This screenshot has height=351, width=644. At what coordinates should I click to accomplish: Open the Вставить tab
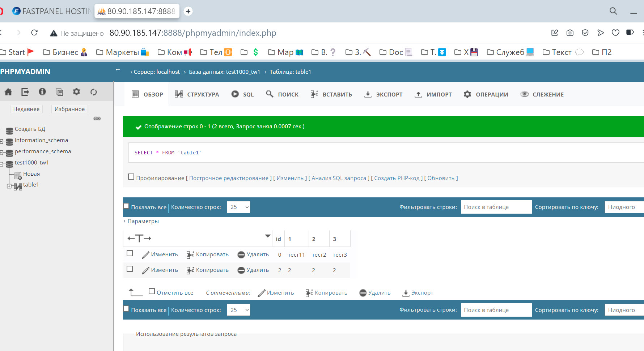pos(331,94)
